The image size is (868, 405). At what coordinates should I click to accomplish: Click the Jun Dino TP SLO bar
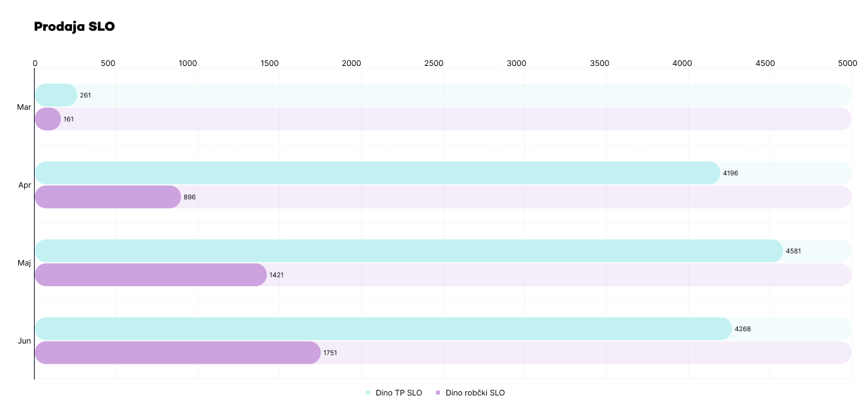point(383,329)
